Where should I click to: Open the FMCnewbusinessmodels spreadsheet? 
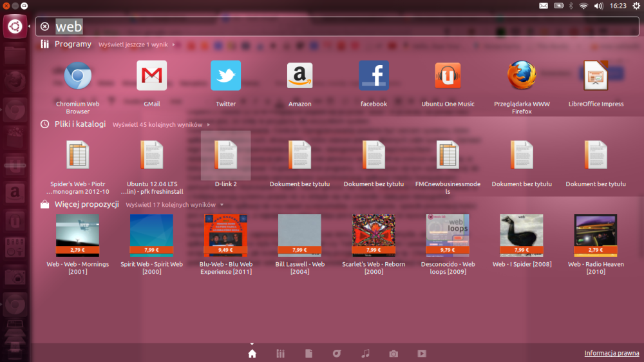[x=448, y=155]
